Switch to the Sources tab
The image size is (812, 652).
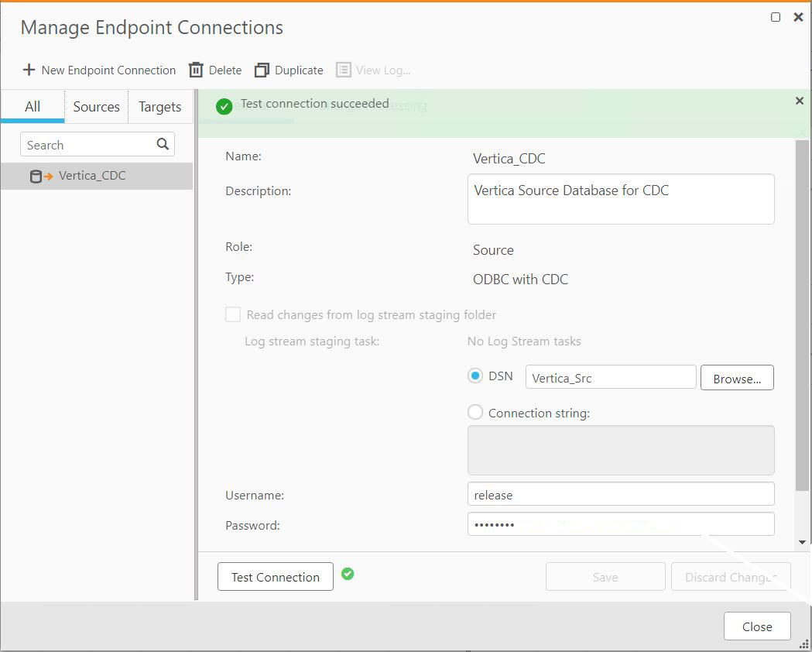[96, 107]
